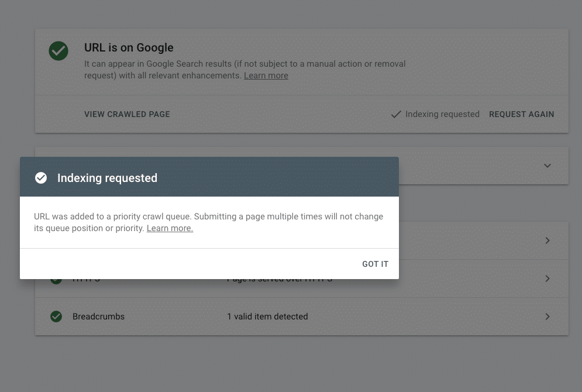Image resolution: width=582 pixels, height=392 pixels.
Task: Select the Breadcrumbs row label
Action: pyautogui.click(x=98, y=317)
